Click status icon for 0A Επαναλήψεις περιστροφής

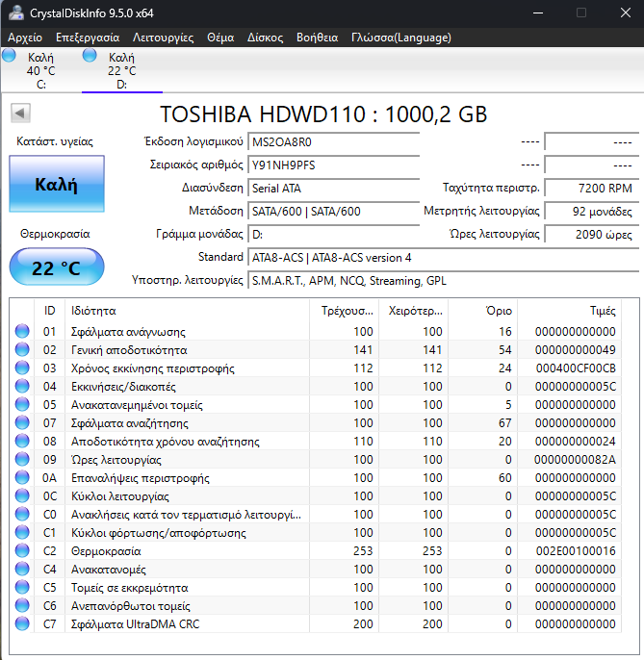pyautogui.click(x=22, y=478)
